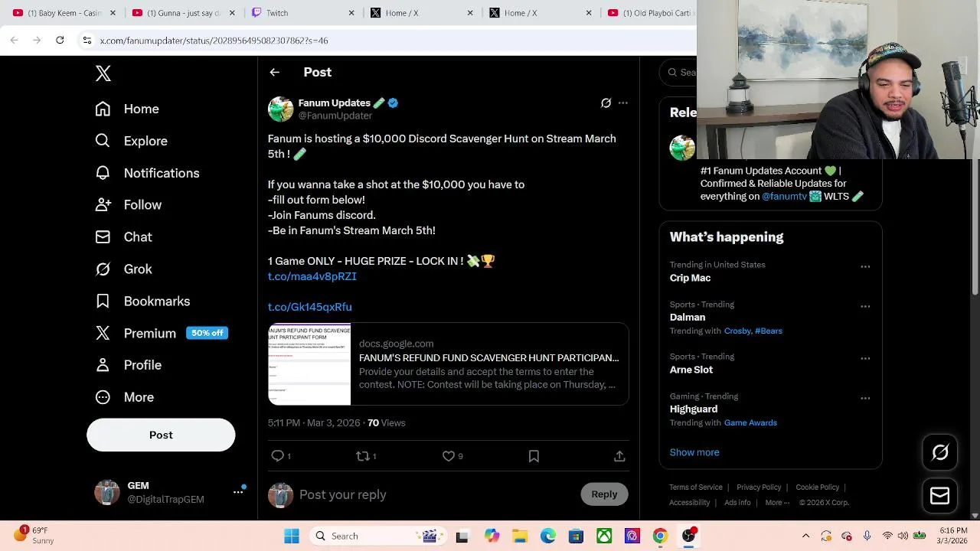This screenshot has height=551, width=980.
Task: Click the Grok icon on the post header
Action: [x=606, y=103]
